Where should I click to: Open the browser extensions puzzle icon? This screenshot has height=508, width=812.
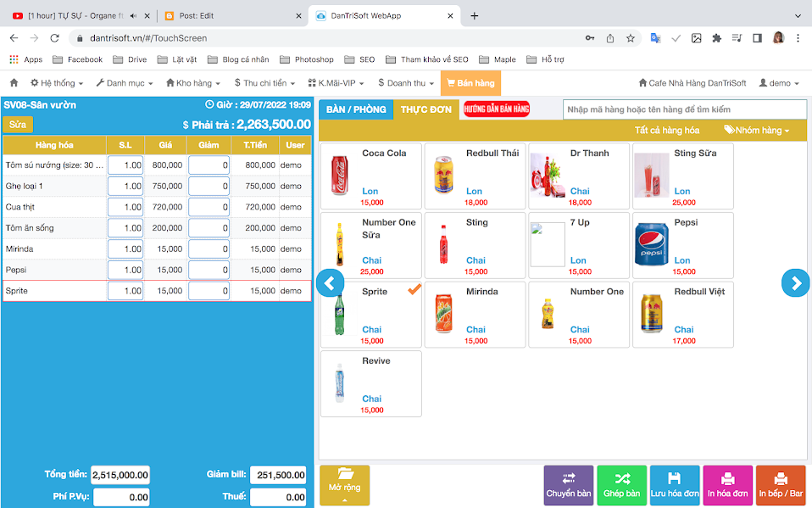(717, 38)
